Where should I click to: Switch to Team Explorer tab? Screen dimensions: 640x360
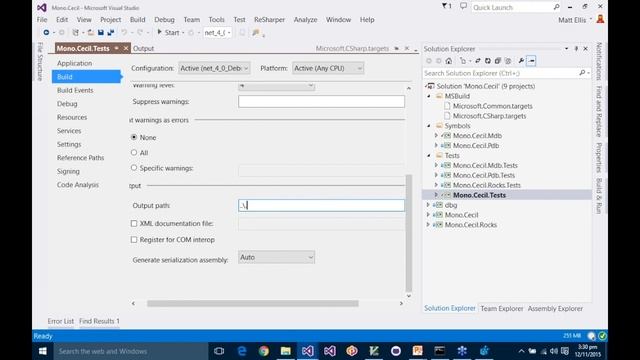tap(502, 309)
